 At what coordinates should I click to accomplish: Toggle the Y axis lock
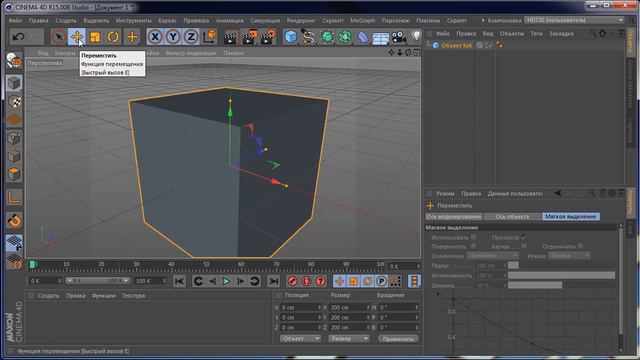tap(173, 37)
